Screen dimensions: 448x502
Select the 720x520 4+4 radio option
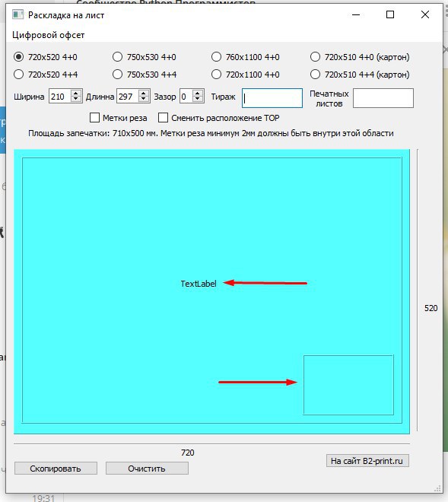[x=46, y=75]
